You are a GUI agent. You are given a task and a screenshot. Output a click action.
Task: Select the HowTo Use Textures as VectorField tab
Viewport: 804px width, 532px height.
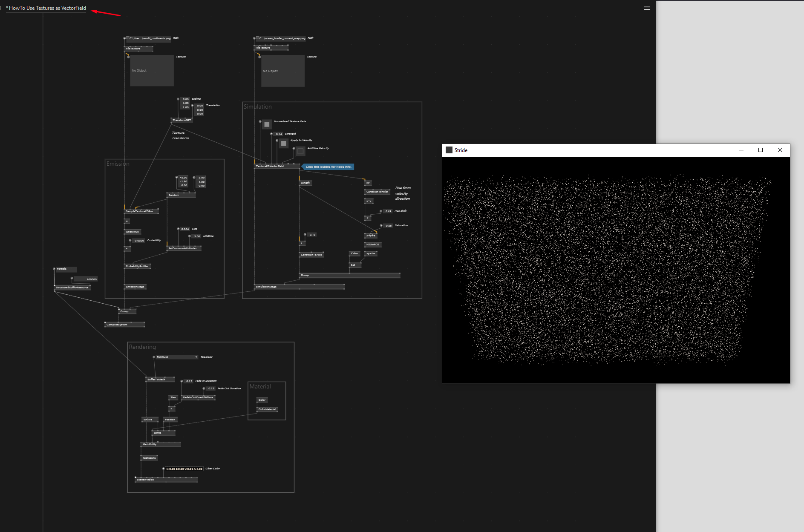pos(46,8)
